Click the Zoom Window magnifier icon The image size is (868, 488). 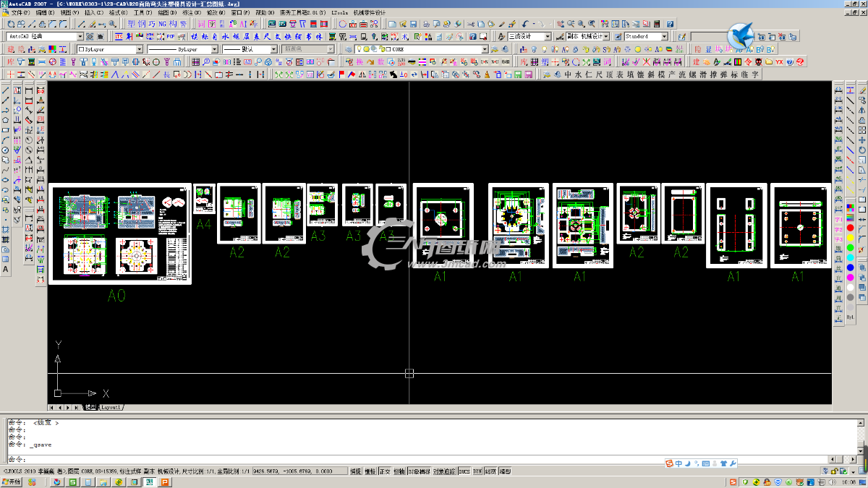click(x=581, y=24)
